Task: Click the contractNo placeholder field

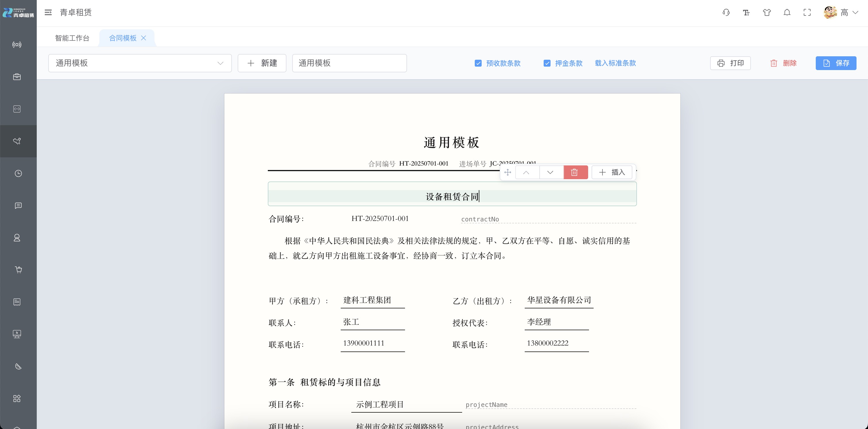Action: (548, 219)
